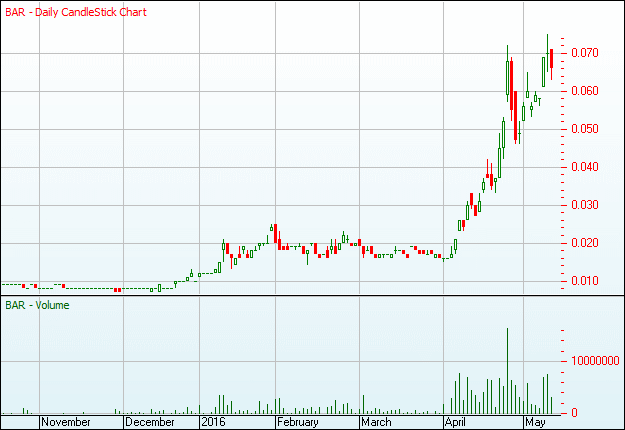Click the 'BAR - Daily CandleStick Chart' title
This screenshot has width=625, height=430.
click(76, 12)
